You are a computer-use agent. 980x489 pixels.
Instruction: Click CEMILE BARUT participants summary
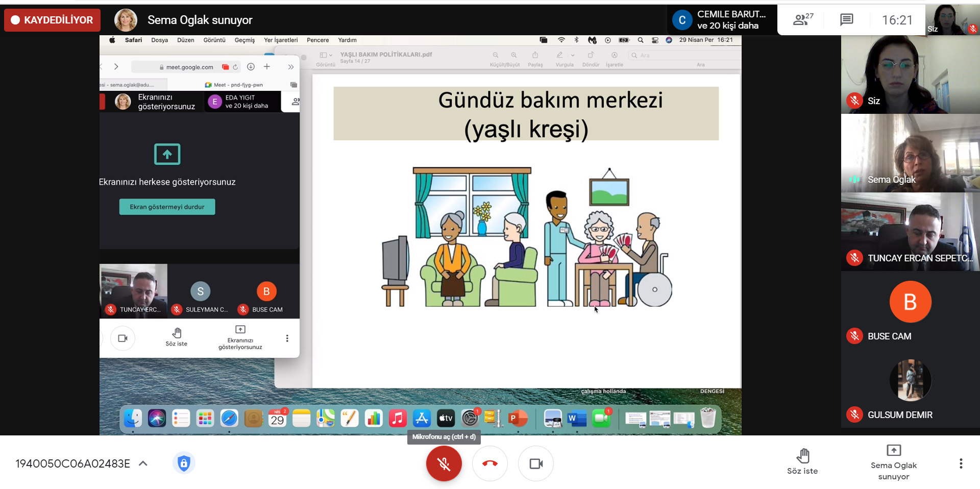(722, 20)
